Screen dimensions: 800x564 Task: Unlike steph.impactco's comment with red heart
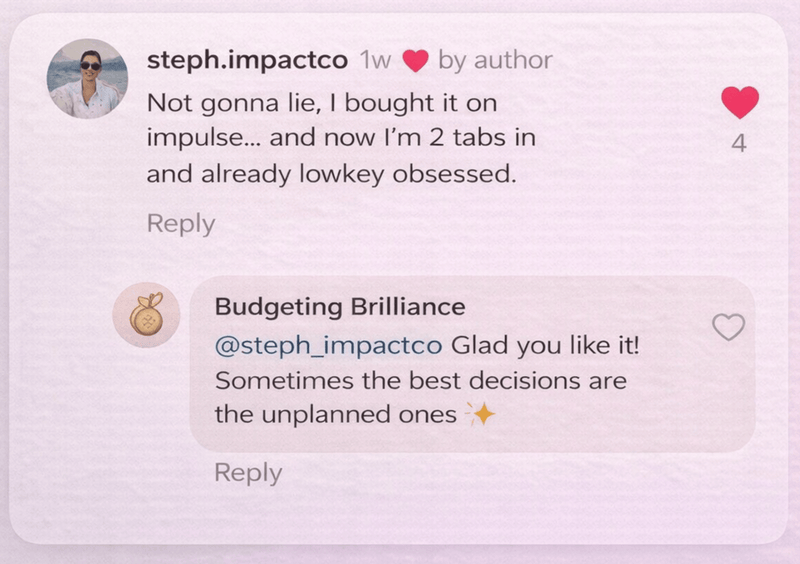[x=740, y=103]
